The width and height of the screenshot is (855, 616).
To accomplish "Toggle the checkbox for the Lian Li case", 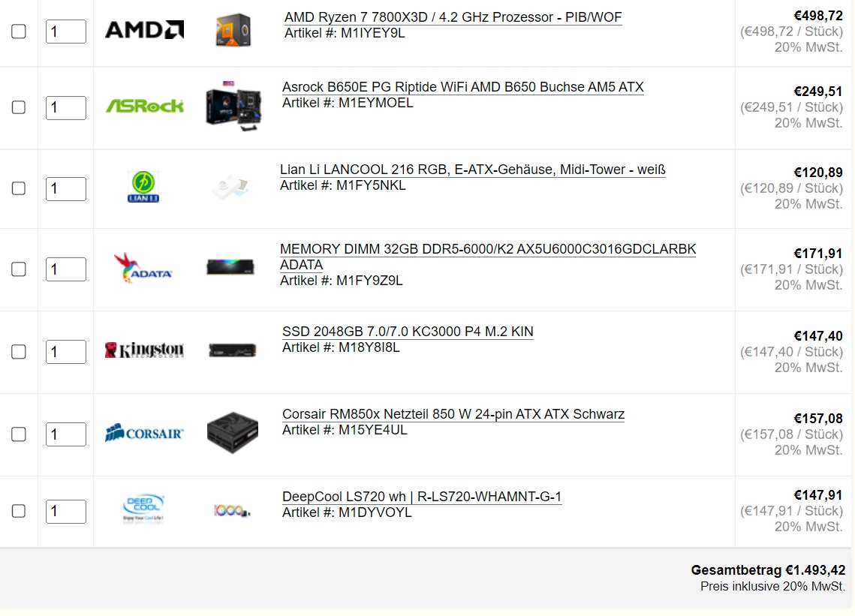I will (19, 188).
